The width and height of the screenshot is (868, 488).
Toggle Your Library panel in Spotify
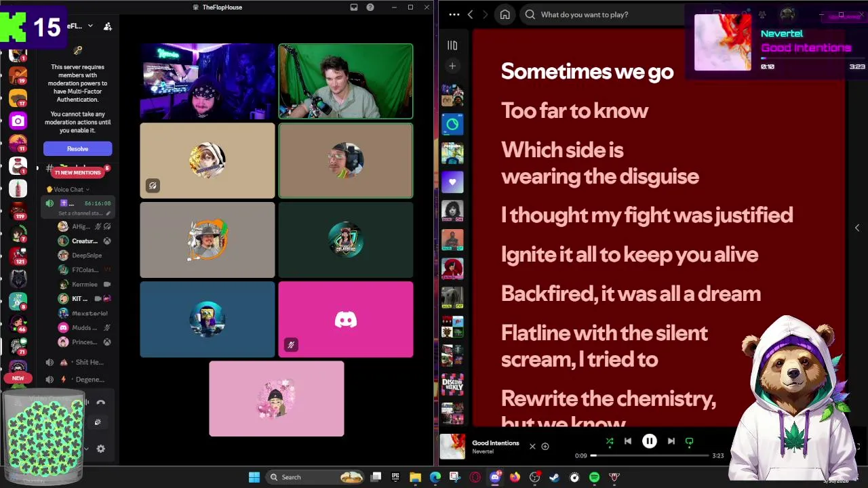452,45
